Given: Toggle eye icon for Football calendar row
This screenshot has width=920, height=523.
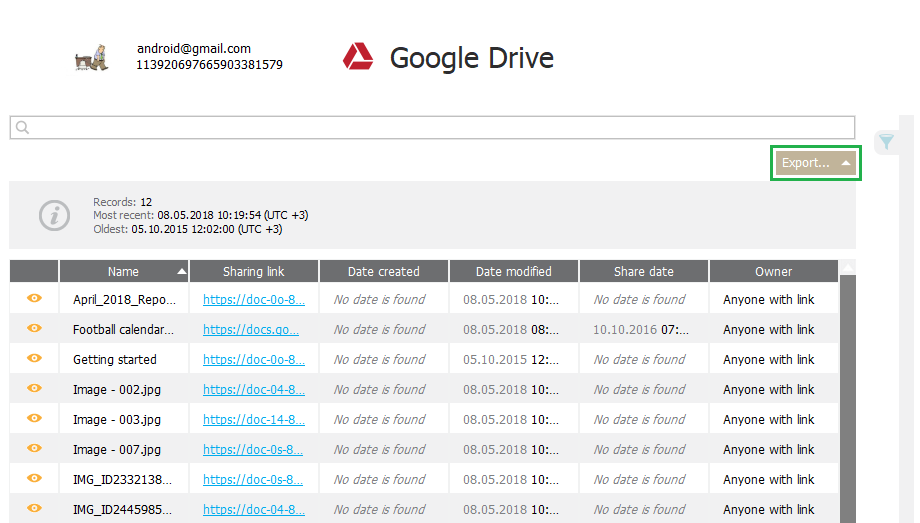Looking at the screenshot, I should point(35,329).
